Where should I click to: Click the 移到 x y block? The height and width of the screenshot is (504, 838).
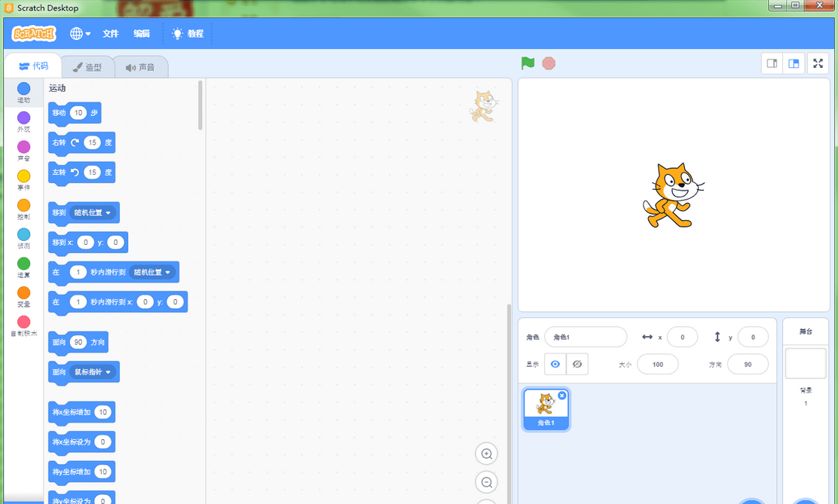(x=87, y=243)
